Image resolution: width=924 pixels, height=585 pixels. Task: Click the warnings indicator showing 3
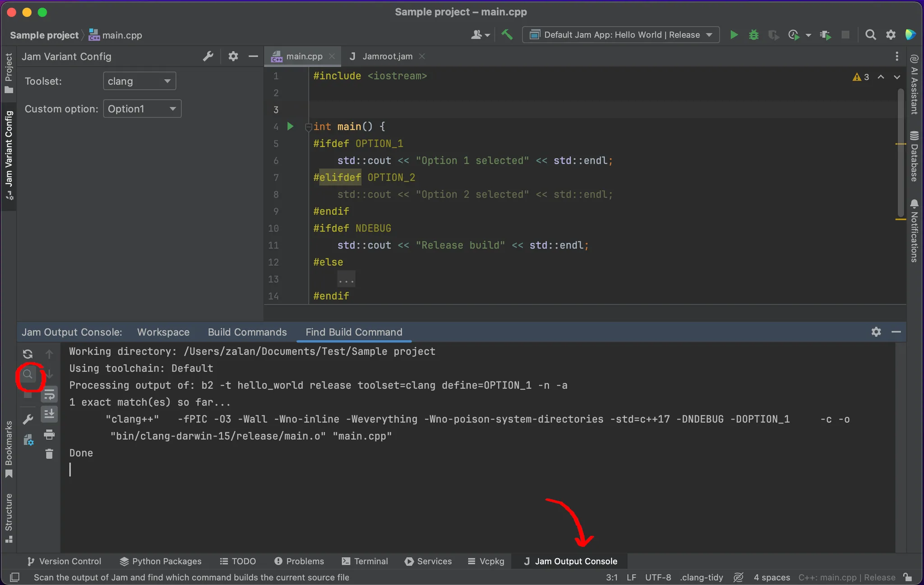pyautogui.click(x=861, y=77)
